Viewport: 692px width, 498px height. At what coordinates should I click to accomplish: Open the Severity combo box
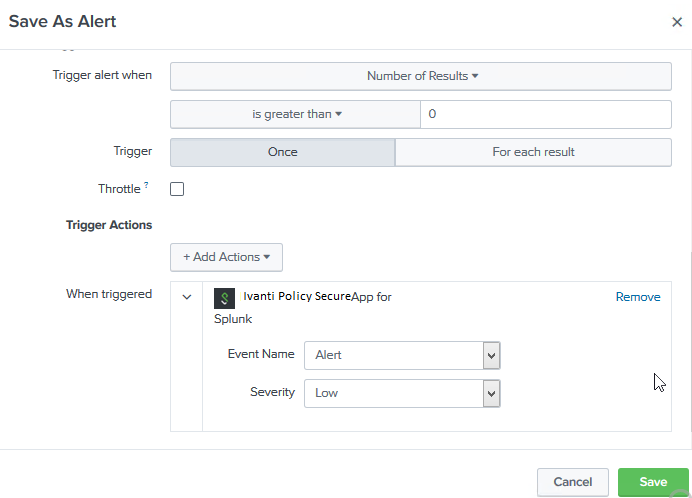coord(402,393)
